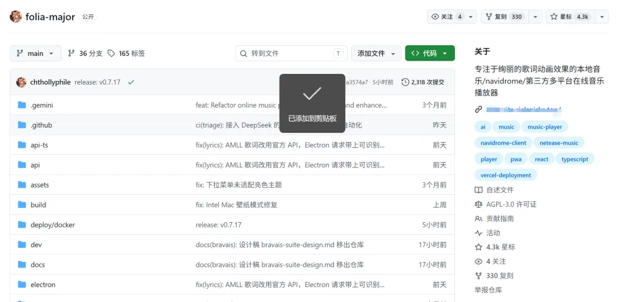The image size is (644, 302).
Task: Select the typescript topic tag
Action: pos(575,159)
